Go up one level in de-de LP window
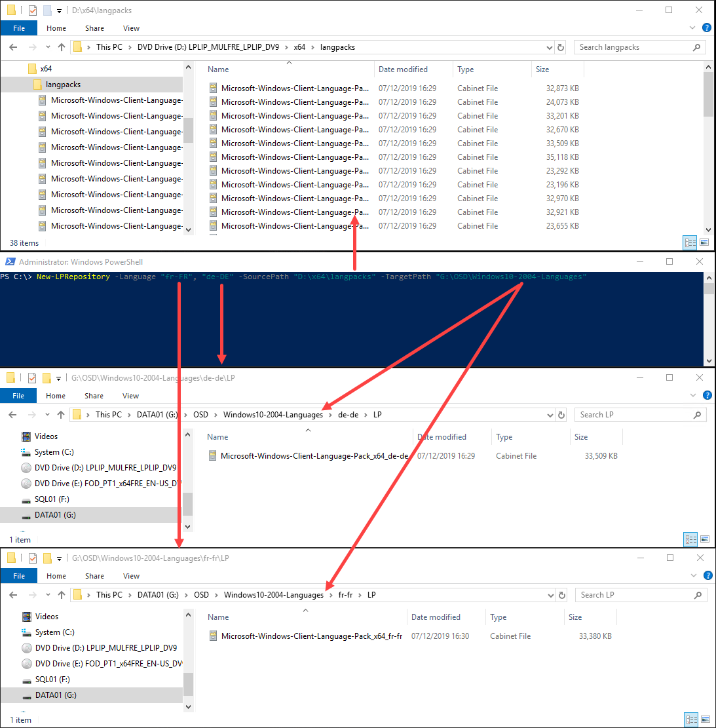Viewport: 716px width, 728px height. [61, 415]
